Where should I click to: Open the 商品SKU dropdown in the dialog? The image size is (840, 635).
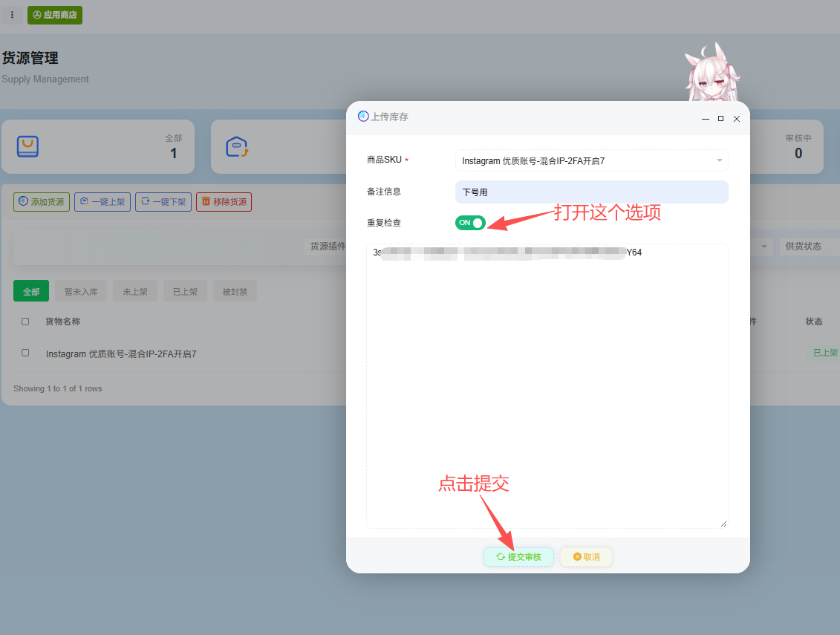[591, 160]
